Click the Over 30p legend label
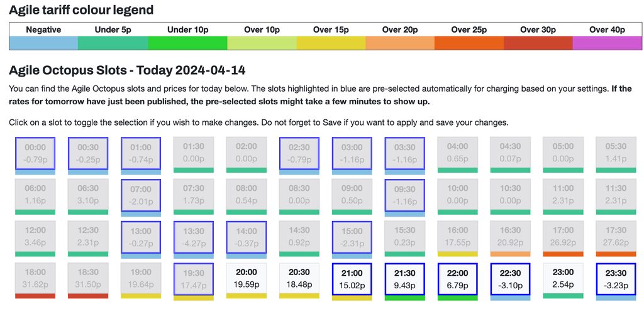The width and height of the screenshot is (644, 314). tap(538, 30)
